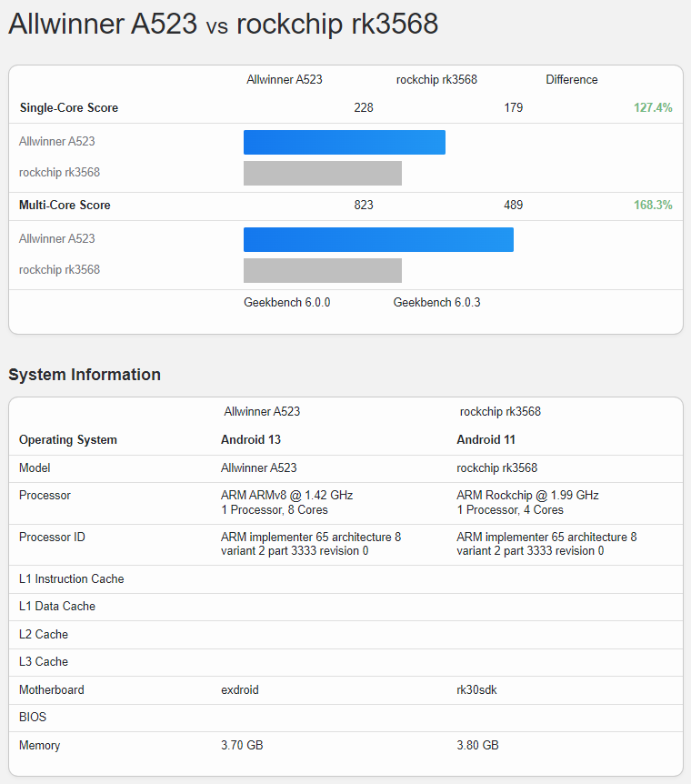691x784 pixels.
Task: Select the Allwinner multi-core value 823
Action: 364,205
